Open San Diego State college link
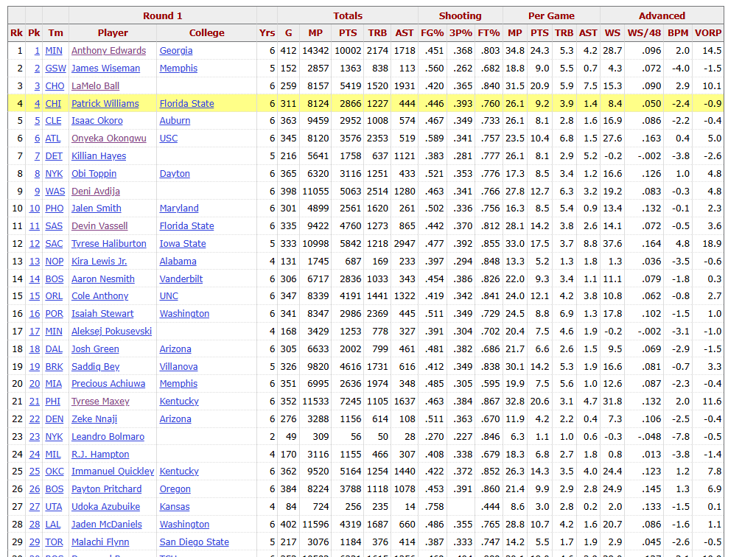This screenshot has width=756, height=557. pyautogui.click(x=195, y=542)
